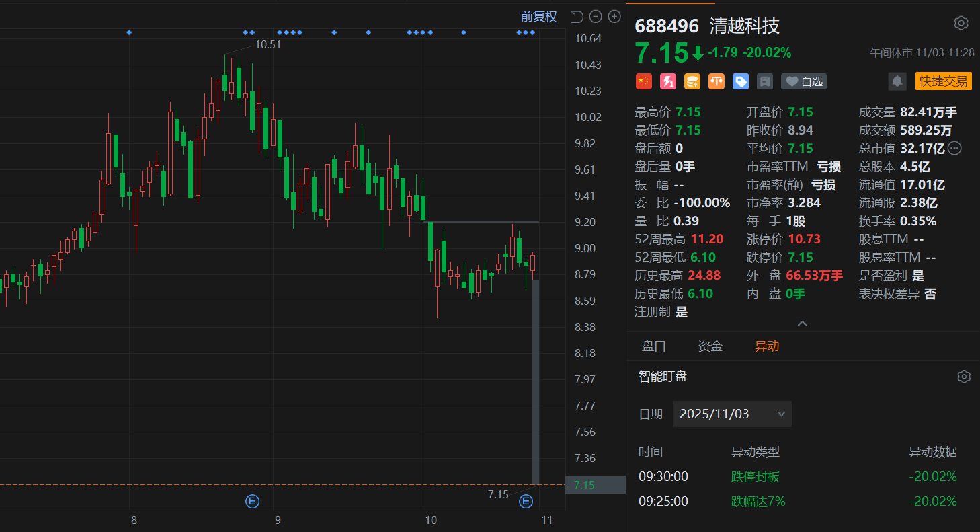The height and width of the screenshot is (532, 980).
Task: Open the 日期 2025/11/03 date dropdown
Action: (732, 414)
